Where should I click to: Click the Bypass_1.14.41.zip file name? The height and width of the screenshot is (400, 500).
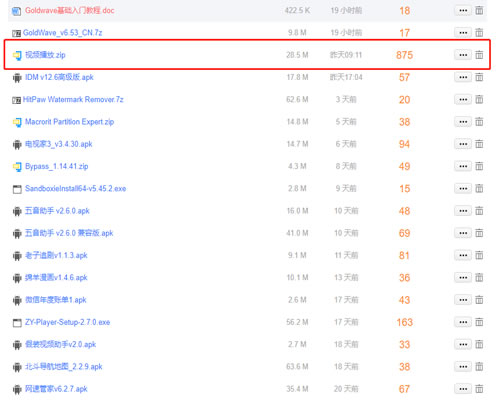point(57,166)
